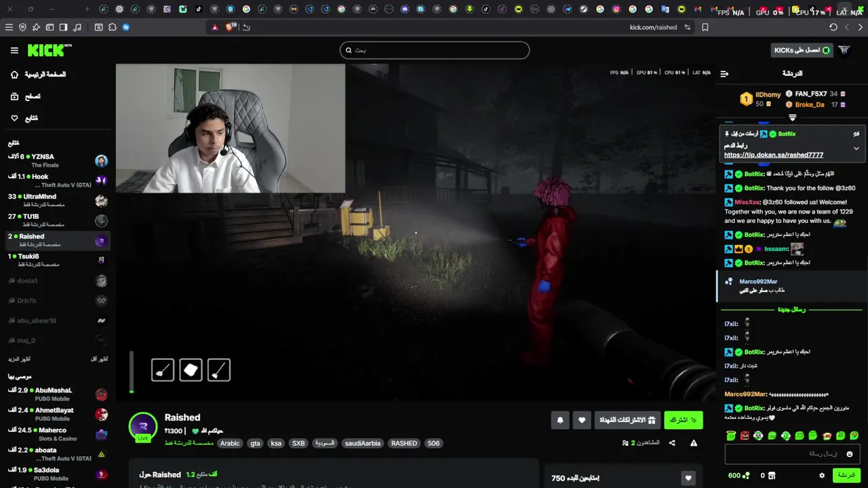Select the gta tag

coord(255,443)
